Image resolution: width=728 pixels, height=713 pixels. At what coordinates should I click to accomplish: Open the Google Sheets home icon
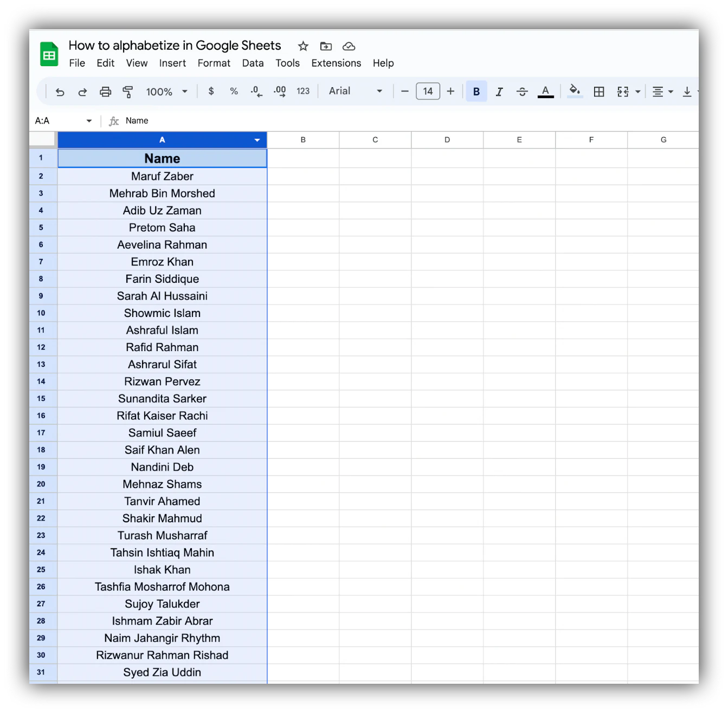point(49,54)
